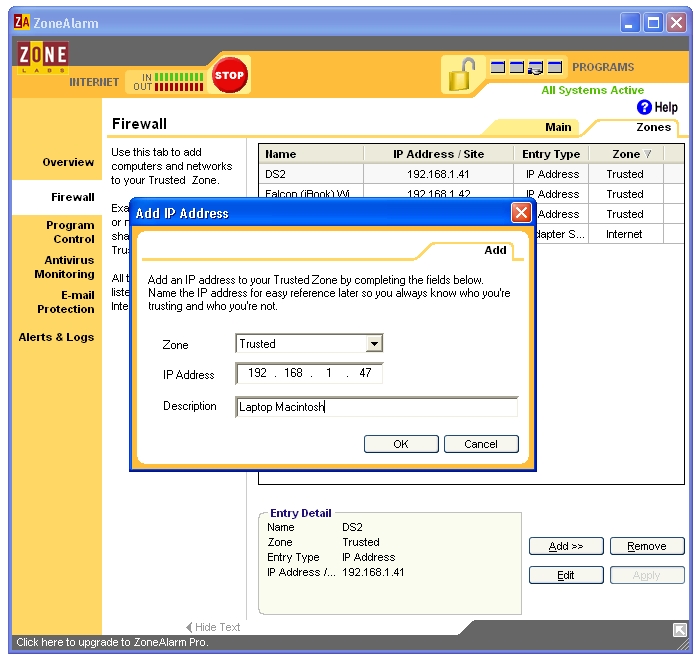
Task: Click the Add >> button
Action: [x=566, y=546]
